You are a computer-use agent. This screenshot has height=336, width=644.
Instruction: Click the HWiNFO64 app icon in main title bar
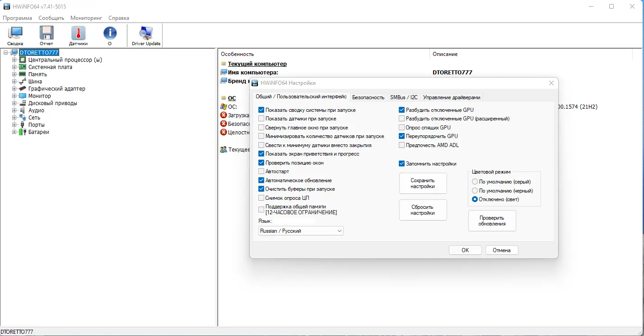pos(6,7)
